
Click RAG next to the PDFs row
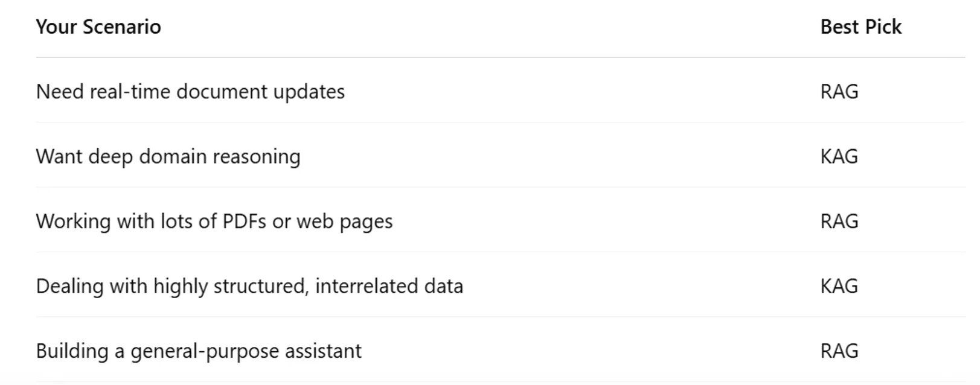coord(839,221)
